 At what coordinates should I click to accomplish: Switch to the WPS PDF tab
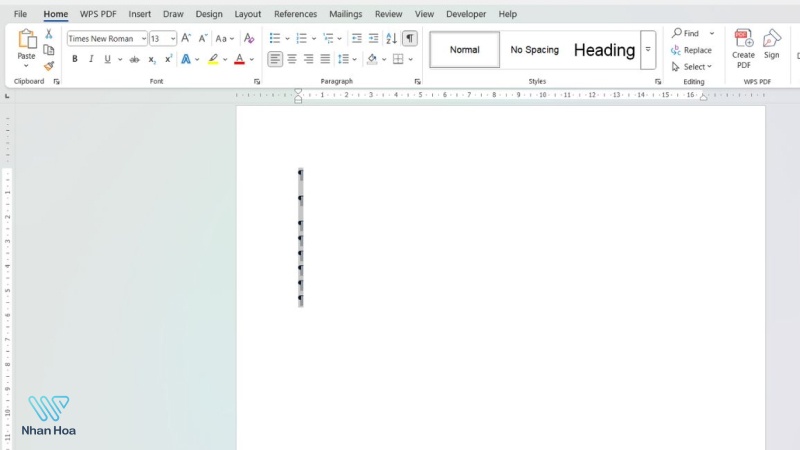(x=98, y=14)
